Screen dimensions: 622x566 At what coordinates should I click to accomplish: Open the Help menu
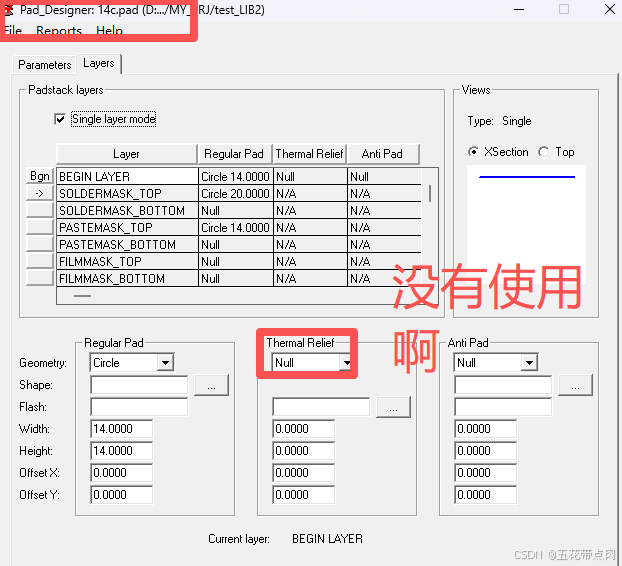click(x=109, y=31)
